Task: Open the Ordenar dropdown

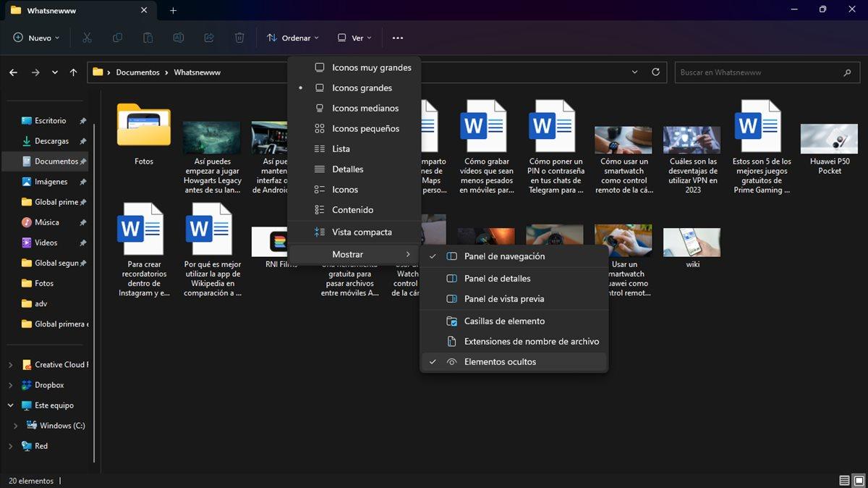Action: (293, 37)
